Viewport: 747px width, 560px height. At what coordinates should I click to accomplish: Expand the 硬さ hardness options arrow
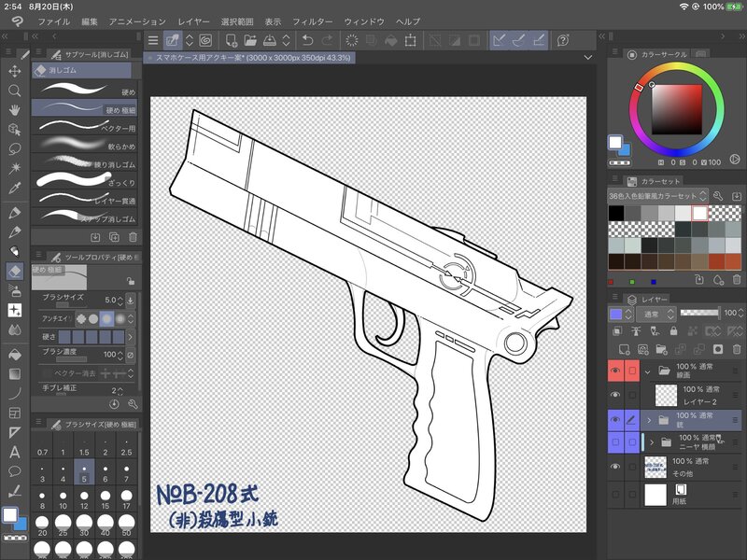[130, 337]
